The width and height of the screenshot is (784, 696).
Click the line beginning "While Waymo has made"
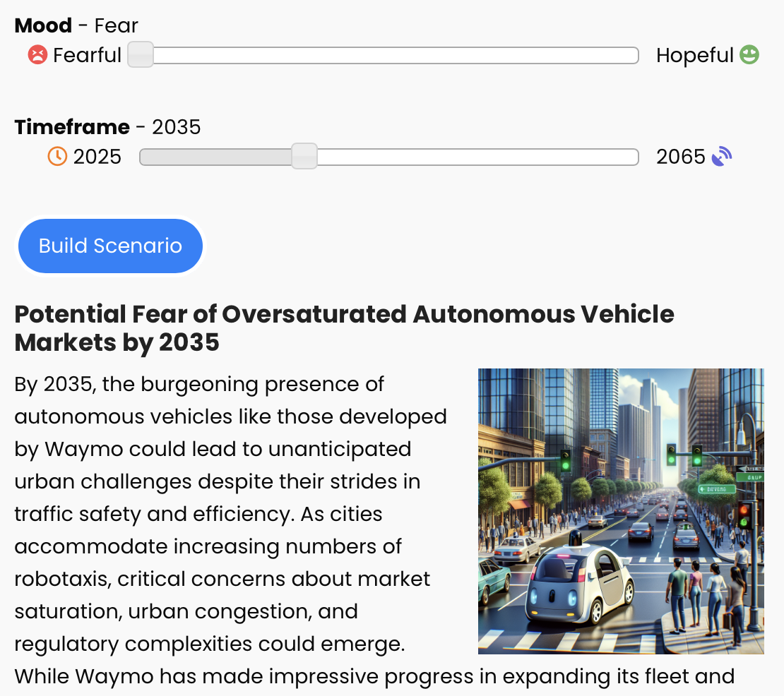click(x=374, y=676)
